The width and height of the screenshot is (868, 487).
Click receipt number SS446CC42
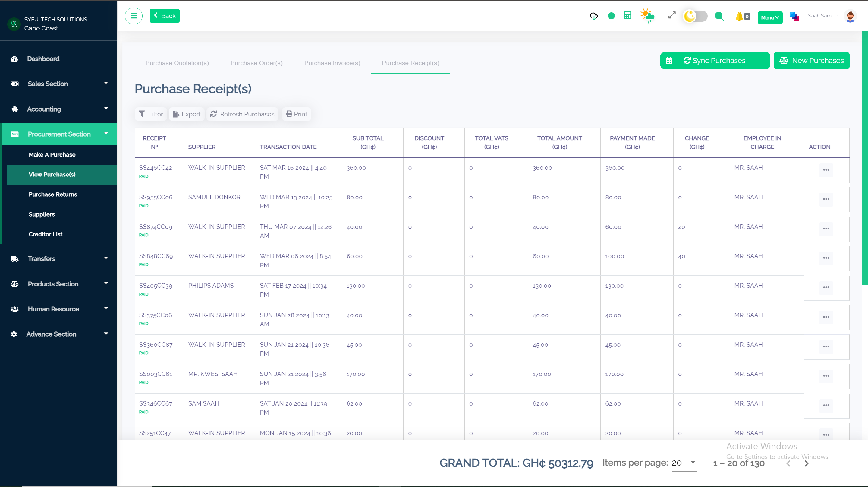[155, 167]
